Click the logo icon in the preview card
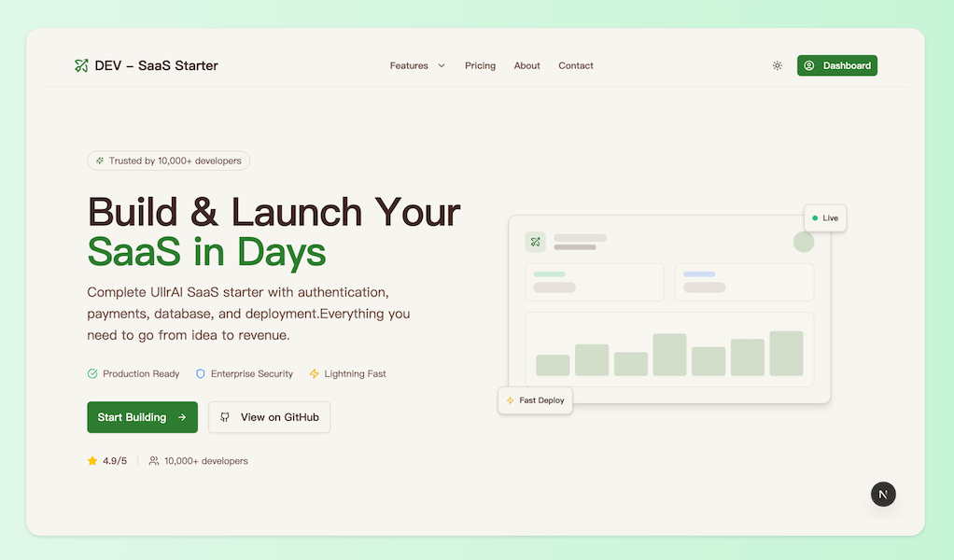 point(535,241)
